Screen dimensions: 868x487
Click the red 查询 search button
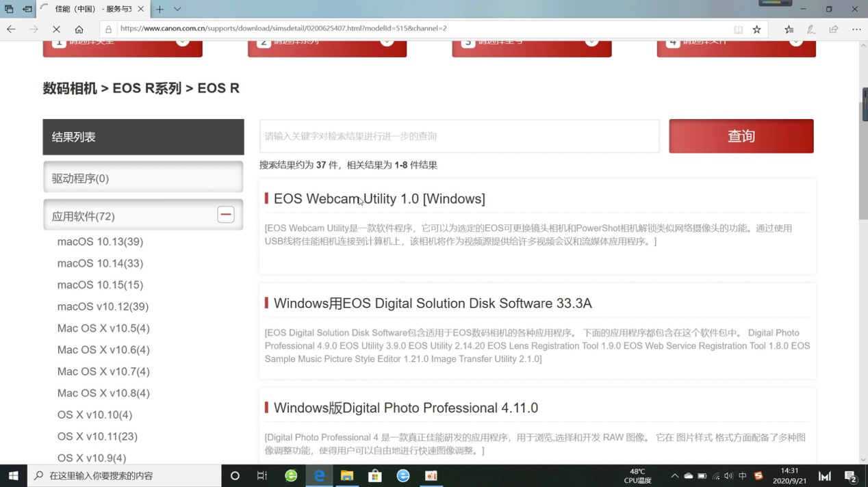pyautogui.click(x=740, y=136)
